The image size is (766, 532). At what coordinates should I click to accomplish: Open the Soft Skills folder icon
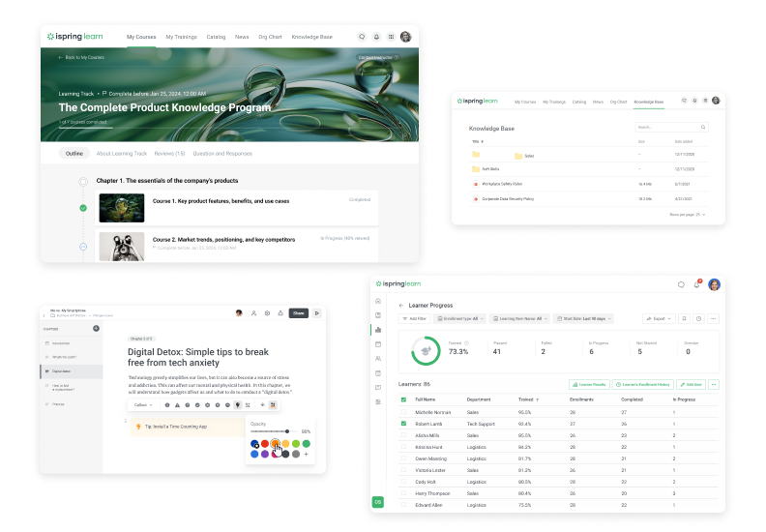[x=476, y=169]
